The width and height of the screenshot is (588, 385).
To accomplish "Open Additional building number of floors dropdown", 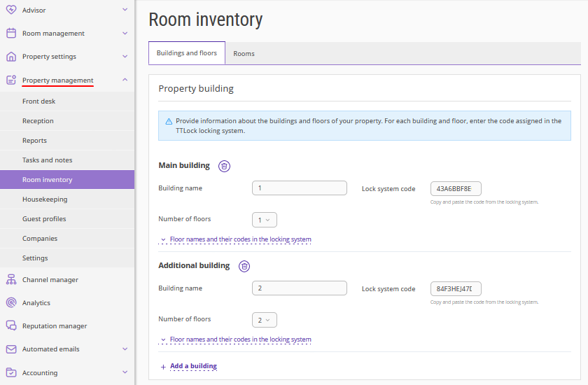I will 265,320.
